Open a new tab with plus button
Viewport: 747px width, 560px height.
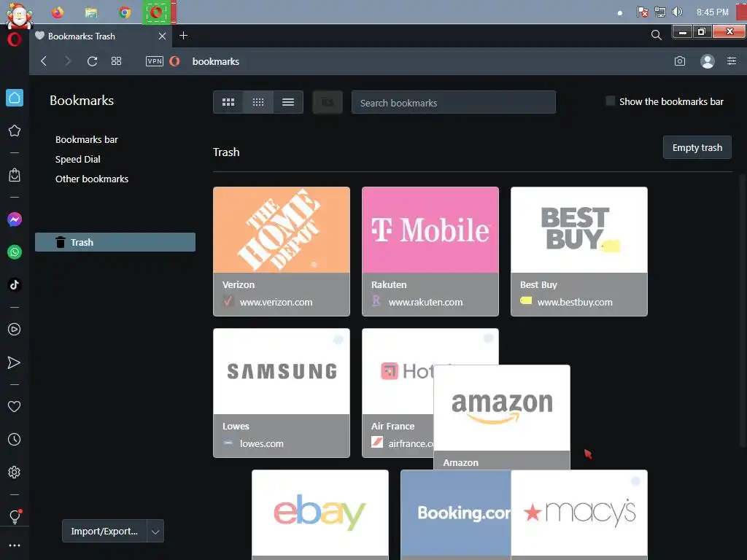point(183,35)
